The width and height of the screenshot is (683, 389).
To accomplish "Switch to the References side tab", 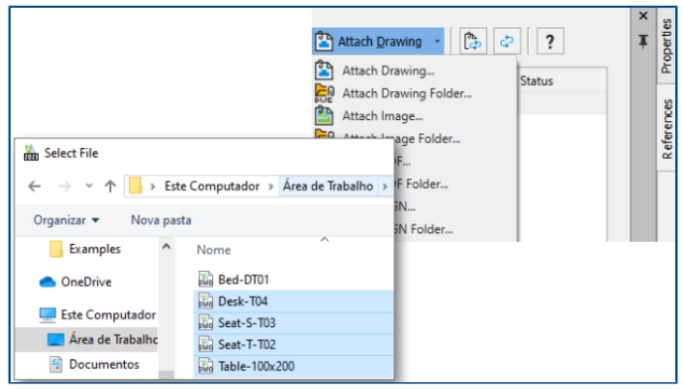I will [x=666, y=129].
